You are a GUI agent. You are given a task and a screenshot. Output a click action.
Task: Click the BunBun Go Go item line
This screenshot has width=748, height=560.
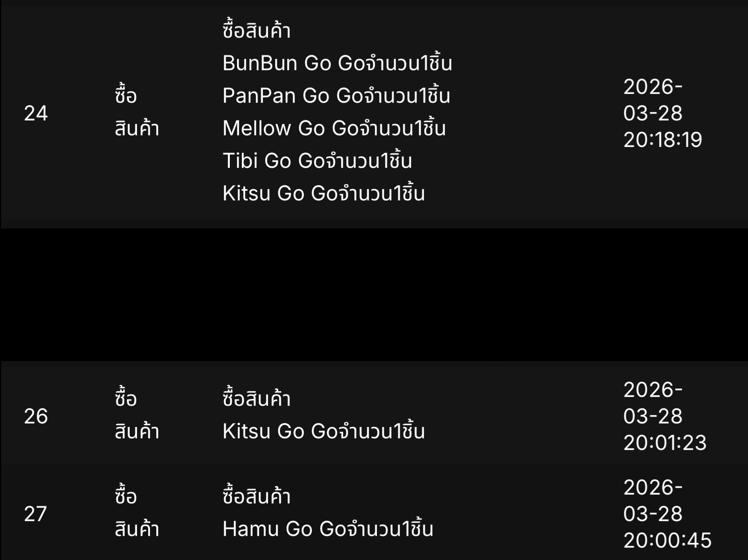click(x=337, y=63)
